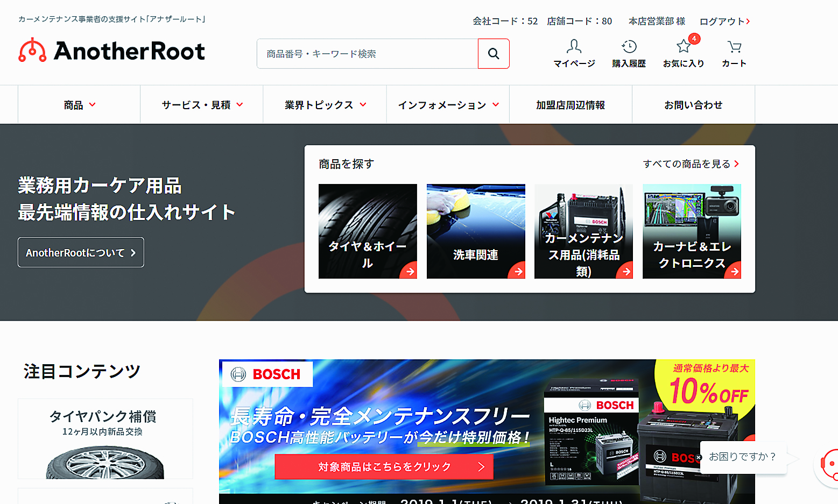This screenshot has width=838, height=504.
Task: Click 対象商品はこちらをクリック button
Action: click(384, 467)
